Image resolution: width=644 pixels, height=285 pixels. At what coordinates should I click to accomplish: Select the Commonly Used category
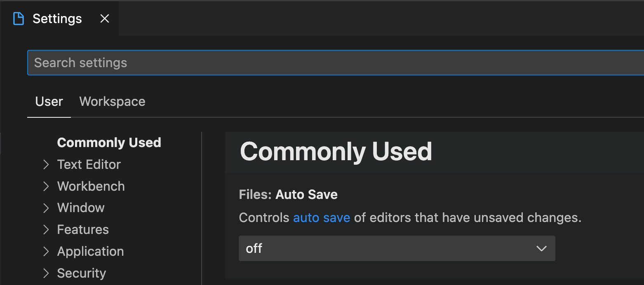click(109, 142)
